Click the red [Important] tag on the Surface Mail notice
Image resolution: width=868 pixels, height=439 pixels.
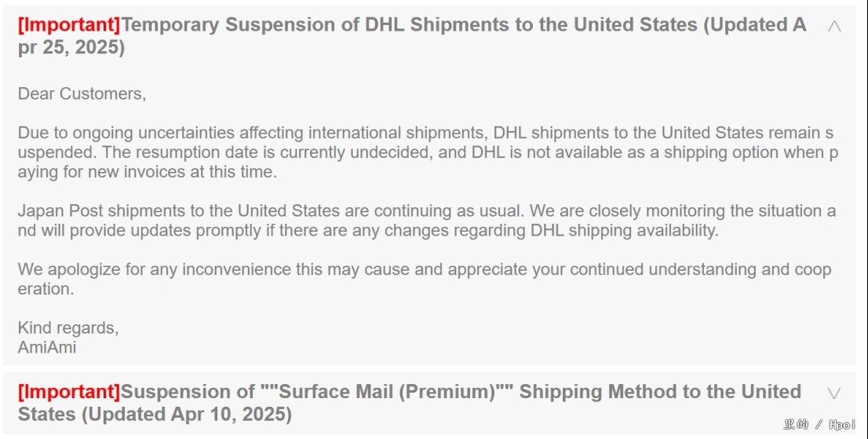coord(69,392)
